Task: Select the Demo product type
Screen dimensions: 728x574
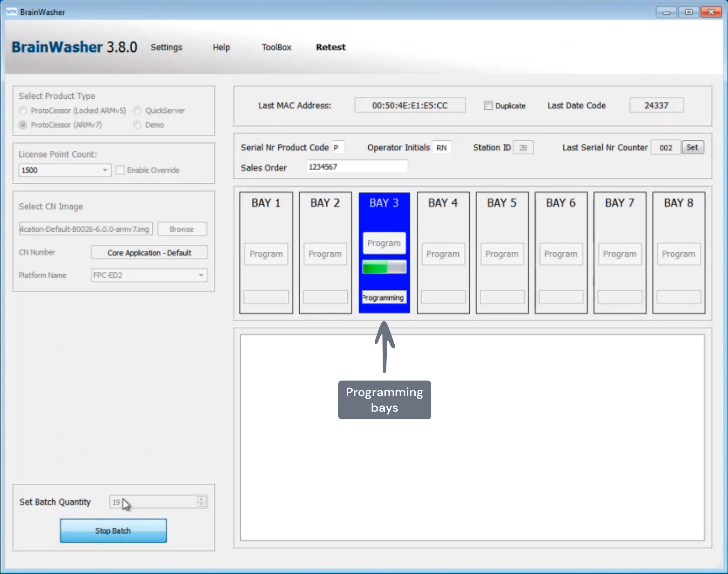Action: [137, 125]
